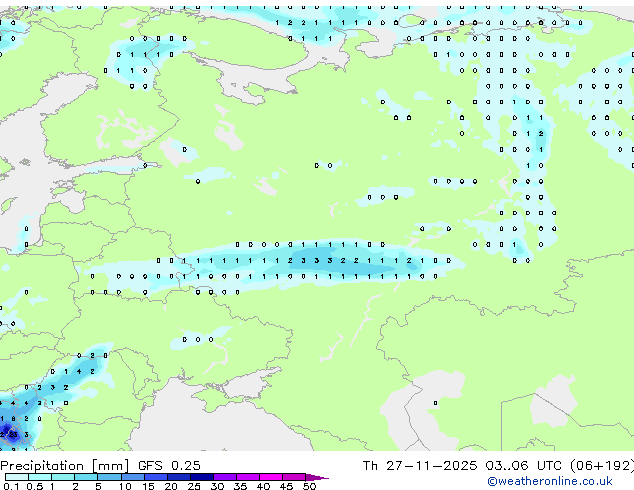Image resolution: width=634 pixels, height=490 pixels.
Task: Select the legend swatch between 5 and 10
Action: [109, 477]
